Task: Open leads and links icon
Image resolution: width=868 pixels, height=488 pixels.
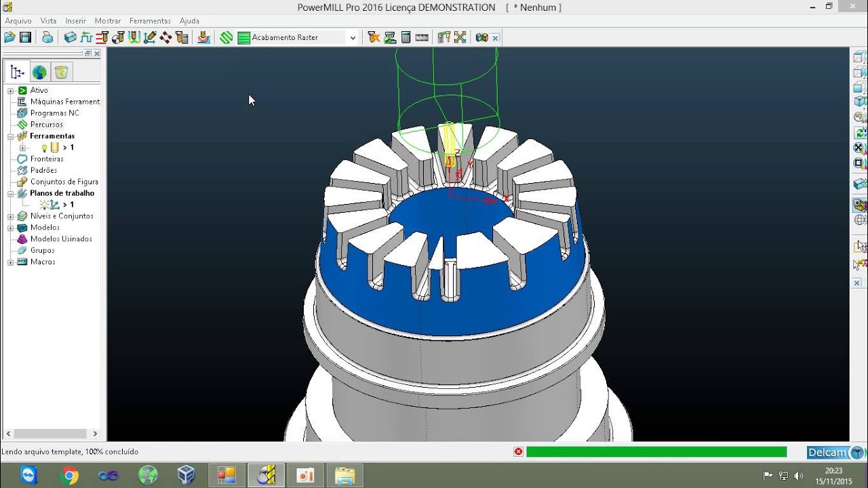Action: [134, 37]
